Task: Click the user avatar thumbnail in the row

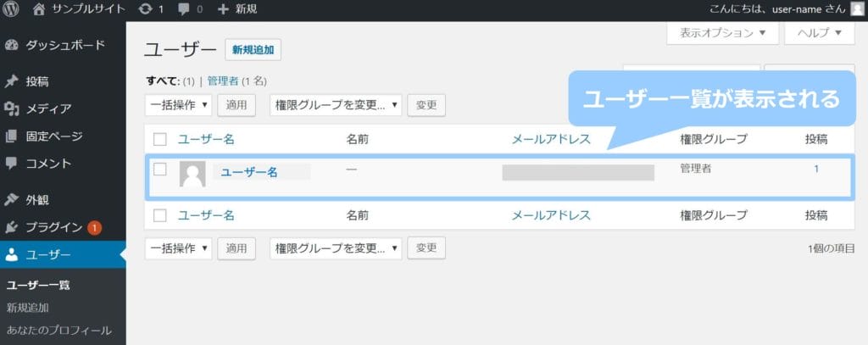Action: 192,175
